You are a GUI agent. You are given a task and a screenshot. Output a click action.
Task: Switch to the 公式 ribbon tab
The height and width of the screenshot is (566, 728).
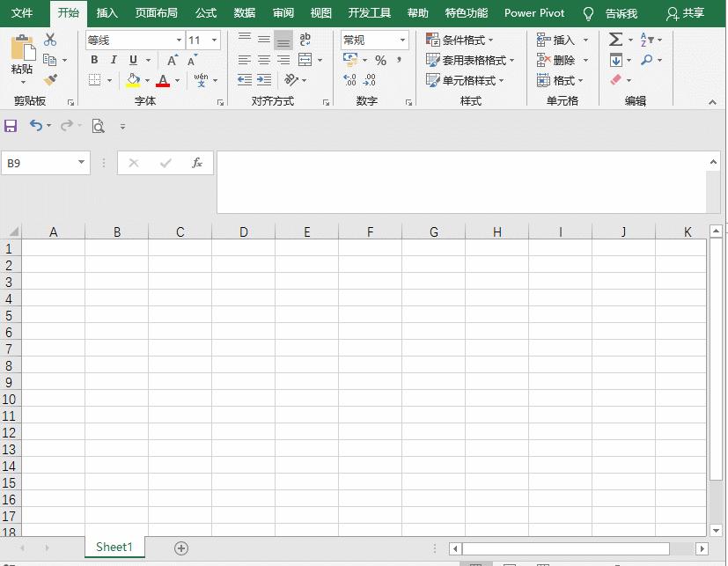click(205, 13)
